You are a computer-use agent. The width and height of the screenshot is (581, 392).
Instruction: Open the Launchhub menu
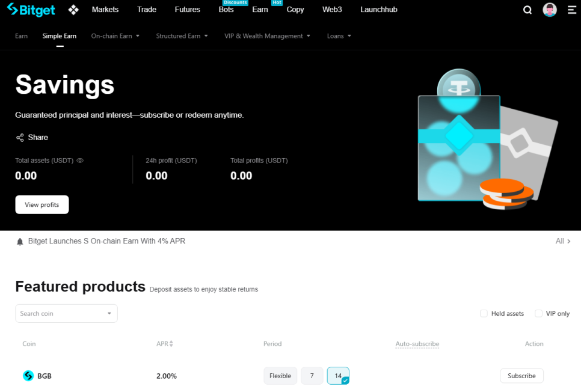tap(379, 10)
